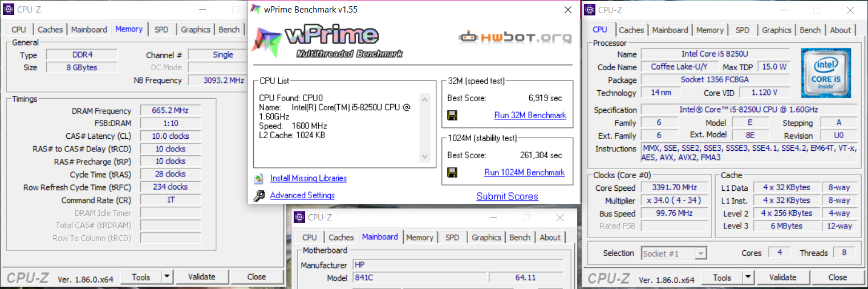Click the Name field Intel Core i5 8250U
This screenshot has width=868, height=289.
pyautogui.click(x=715, y=54)
